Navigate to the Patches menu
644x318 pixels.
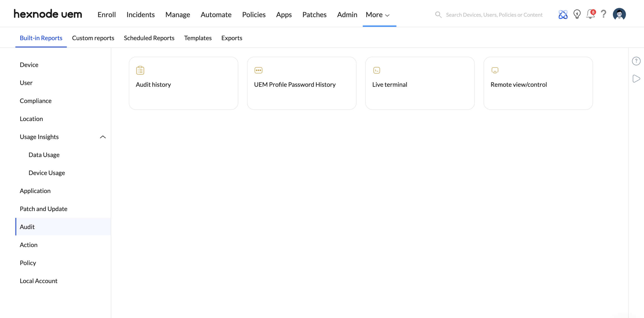(x=314, y=15)
